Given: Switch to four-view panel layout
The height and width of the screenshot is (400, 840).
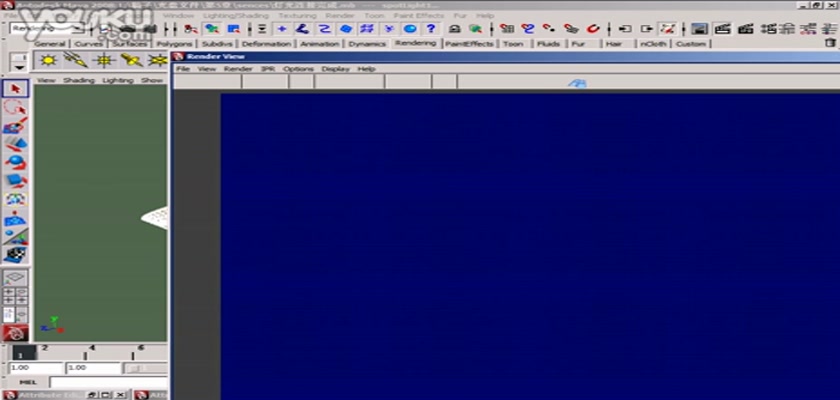Looking at the screenshot, I should point(16,296).
